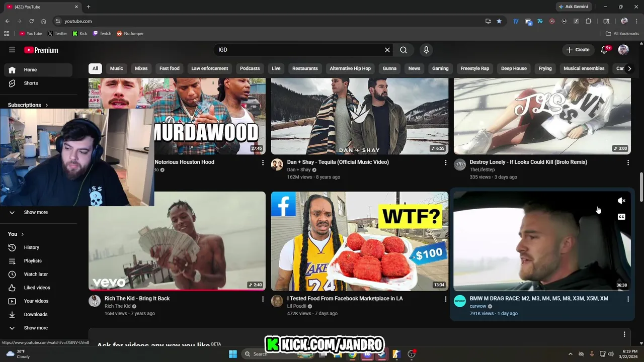Select the Deep House chip

click(514, 68)
